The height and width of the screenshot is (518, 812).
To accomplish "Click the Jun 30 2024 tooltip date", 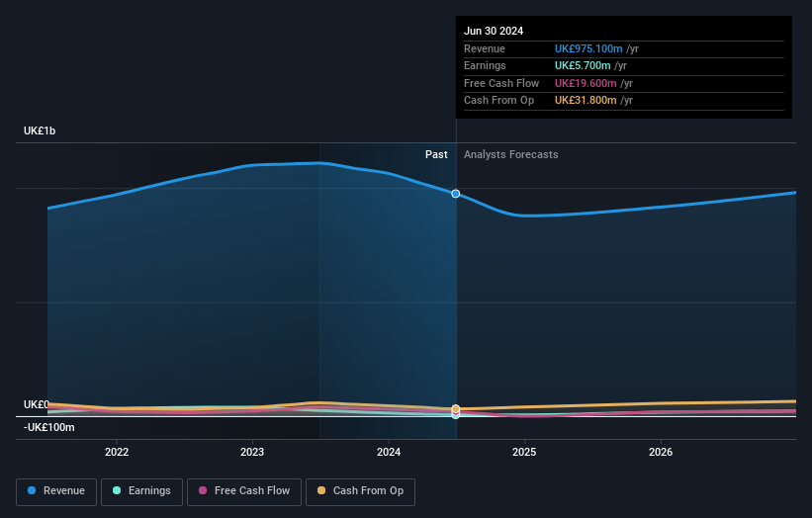I will 494,31.
